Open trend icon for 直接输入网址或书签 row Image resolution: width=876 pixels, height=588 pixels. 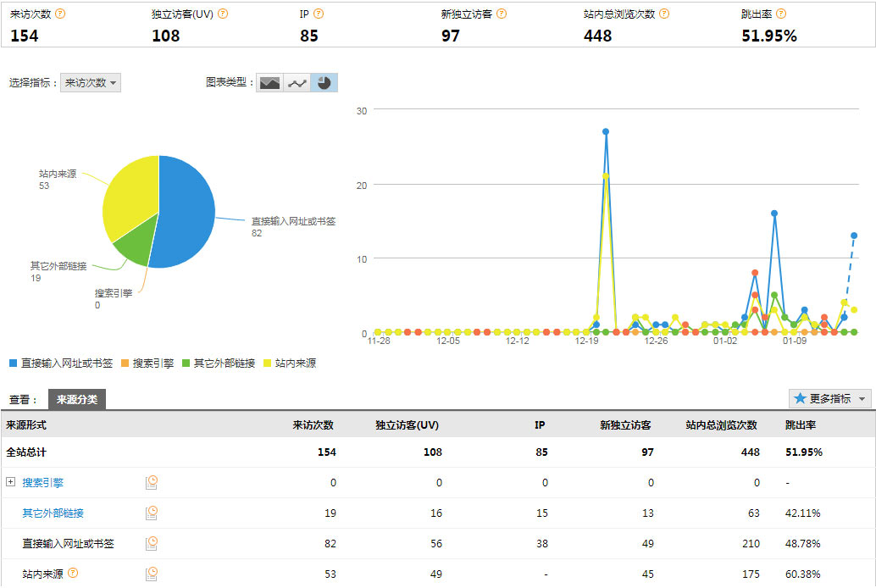pos(152,543)
